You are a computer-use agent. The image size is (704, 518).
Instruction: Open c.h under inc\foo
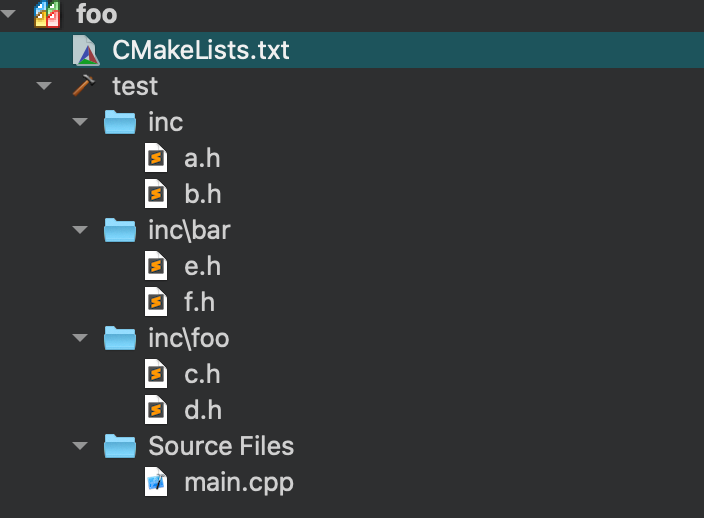point(202,374)
